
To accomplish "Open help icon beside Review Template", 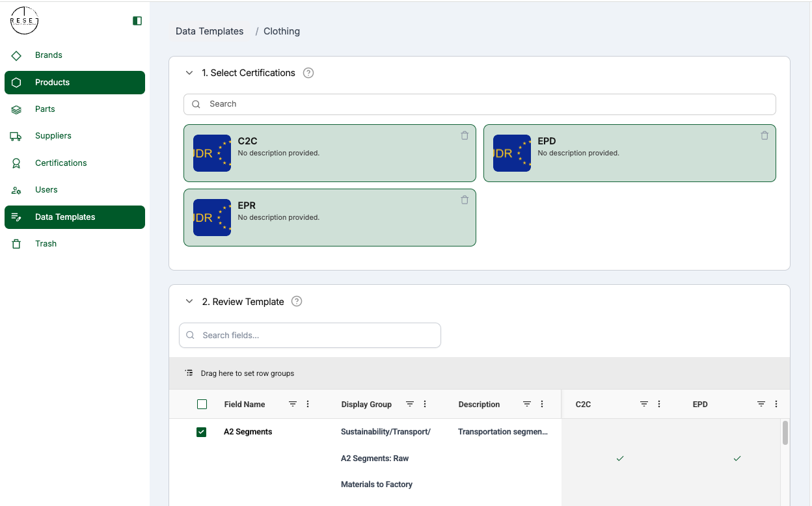I will point(297,301).
